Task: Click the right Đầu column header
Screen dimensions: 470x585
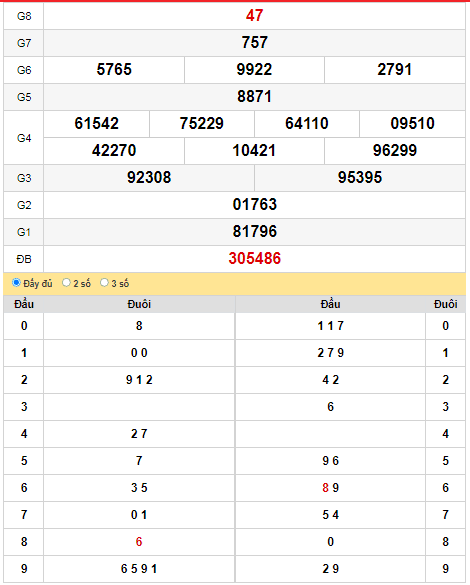Action: (330, 304)
